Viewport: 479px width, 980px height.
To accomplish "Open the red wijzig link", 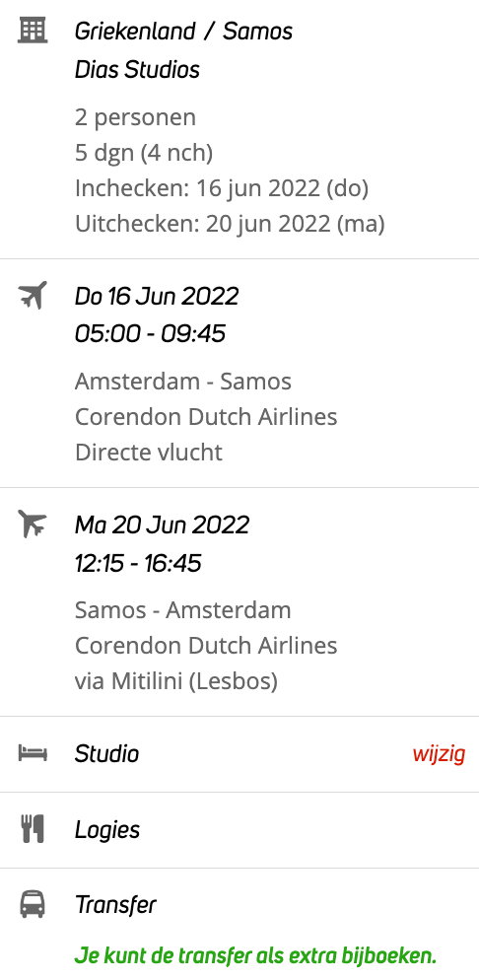I will point(439,754).
